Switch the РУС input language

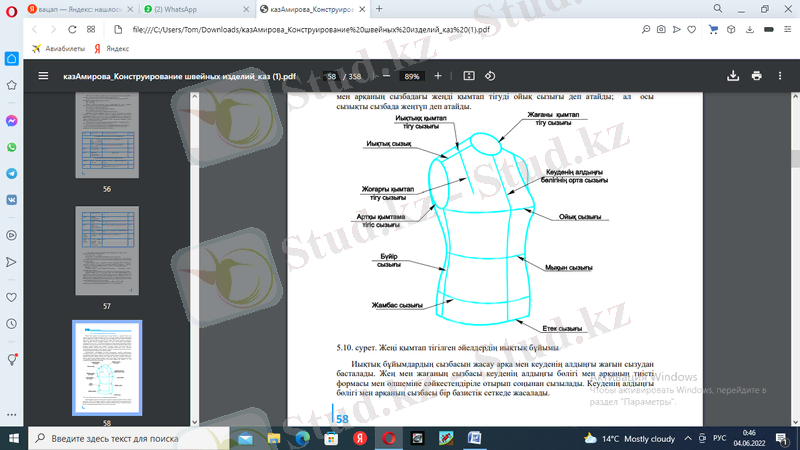tap(719, 438)
